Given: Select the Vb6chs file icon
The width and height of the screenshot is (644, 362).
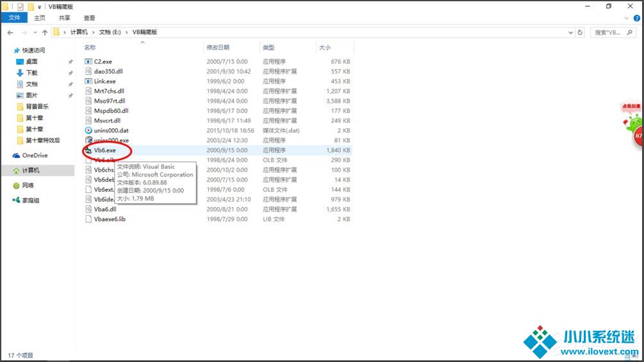Looking at the screenshot, I should click(x=88, y=170).
